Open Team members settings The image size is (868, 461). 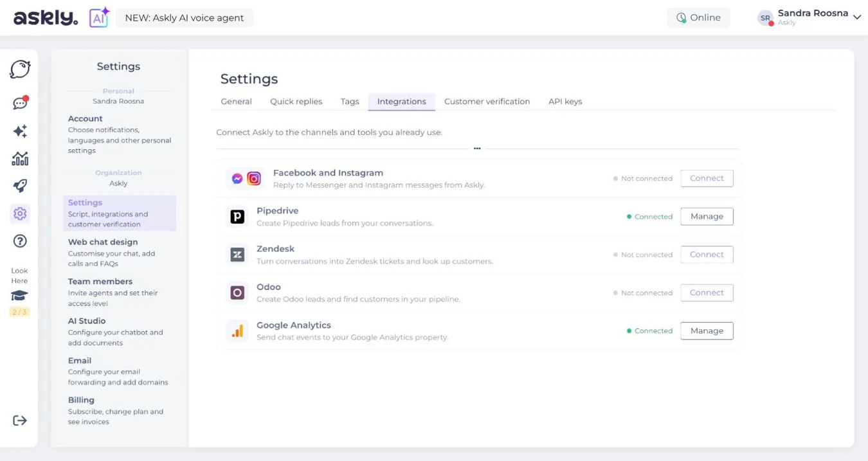[120, 292]
